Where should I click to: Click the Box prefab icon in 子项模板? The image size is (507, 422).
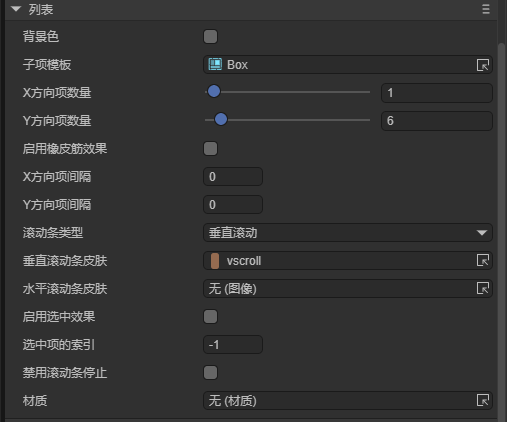point(215,64)
